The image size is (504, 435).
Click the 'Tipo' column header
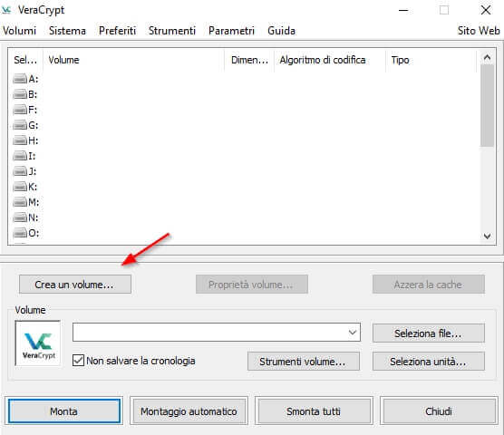click(x=431, y=60)
